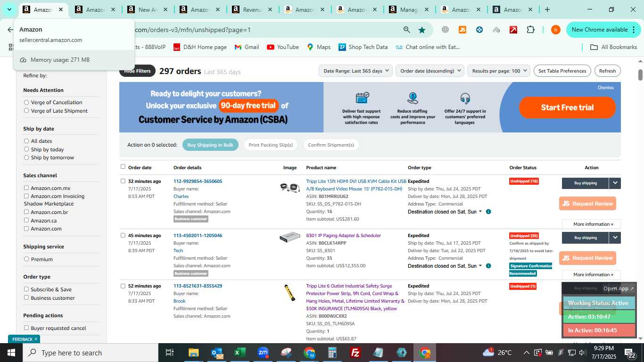Screen dimensions: 644x362
Task: Click Windows Start button
Action: (x=11, y=353)
